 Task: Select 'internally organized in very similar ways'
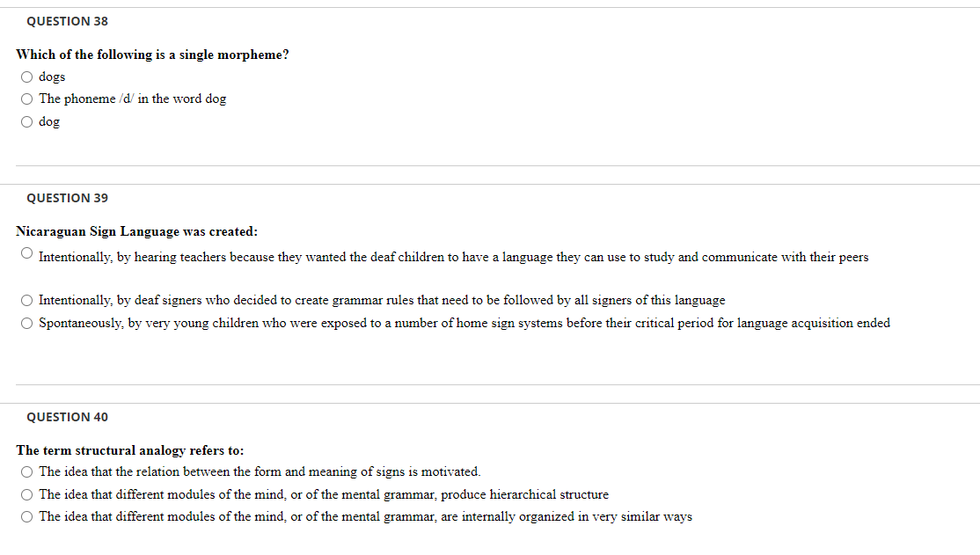point(27,517)
